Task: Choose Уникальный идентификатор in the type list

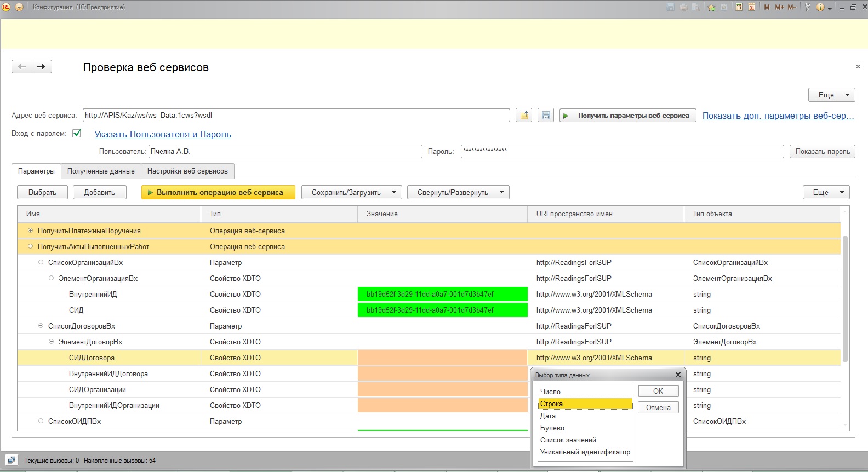Action: [585, 452]
